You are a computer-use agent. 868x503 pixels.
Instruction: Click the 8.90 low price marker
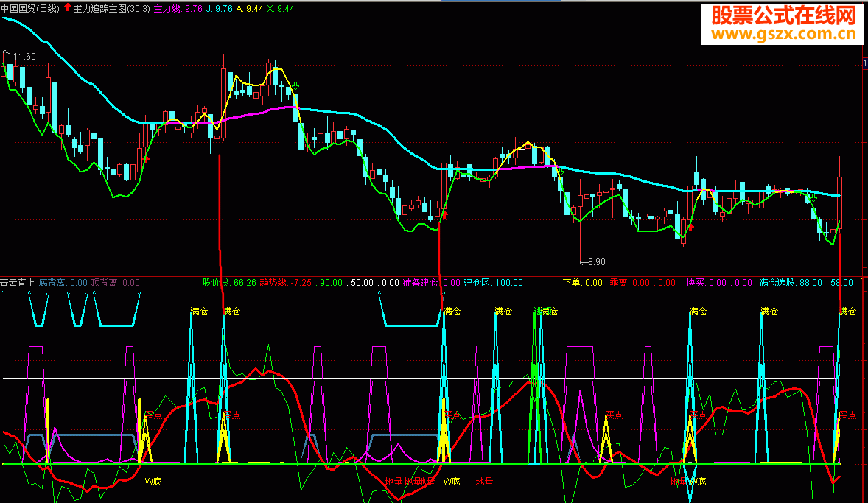(x=596, y=261)
